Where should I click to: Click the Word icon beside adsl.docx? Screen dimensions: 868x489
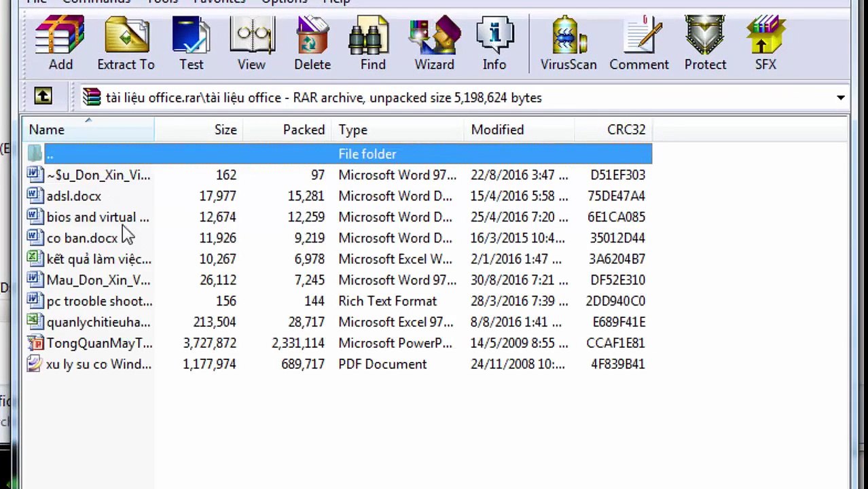pyautogui.click(x=35, y=196)
